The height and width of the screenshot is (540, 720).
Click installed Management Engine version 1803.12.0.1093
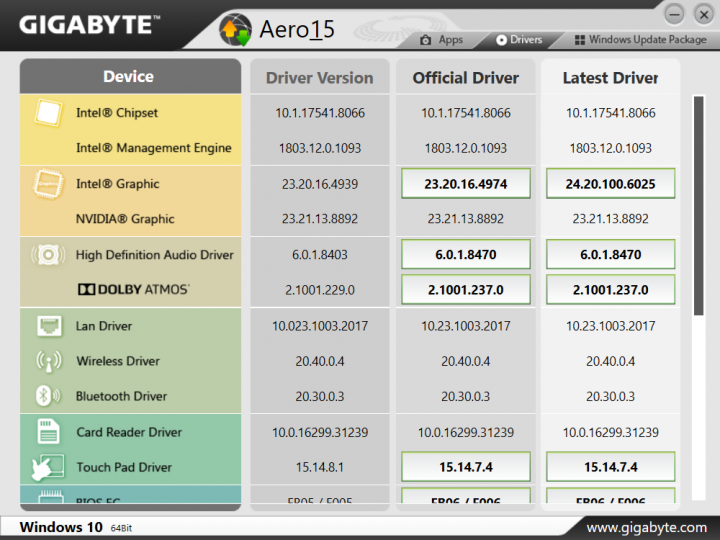320,148
